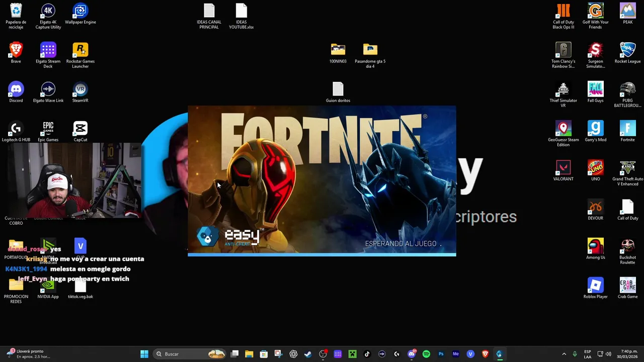Select the IDEAS CANAL PRINCIPAL file
The image size is (644, 362).
tap(209, 16)
